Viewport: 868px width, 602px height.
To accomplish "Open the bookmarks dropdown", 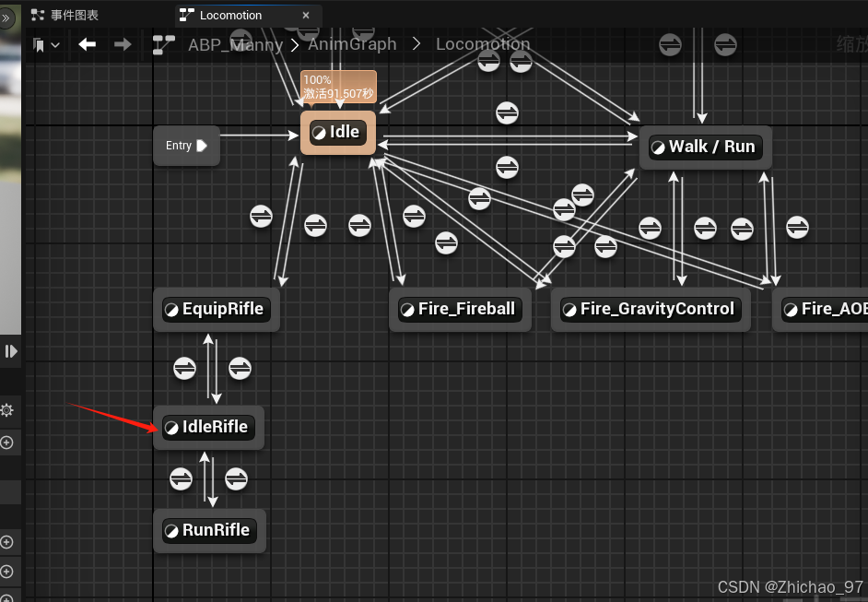I will coord(46,45).
